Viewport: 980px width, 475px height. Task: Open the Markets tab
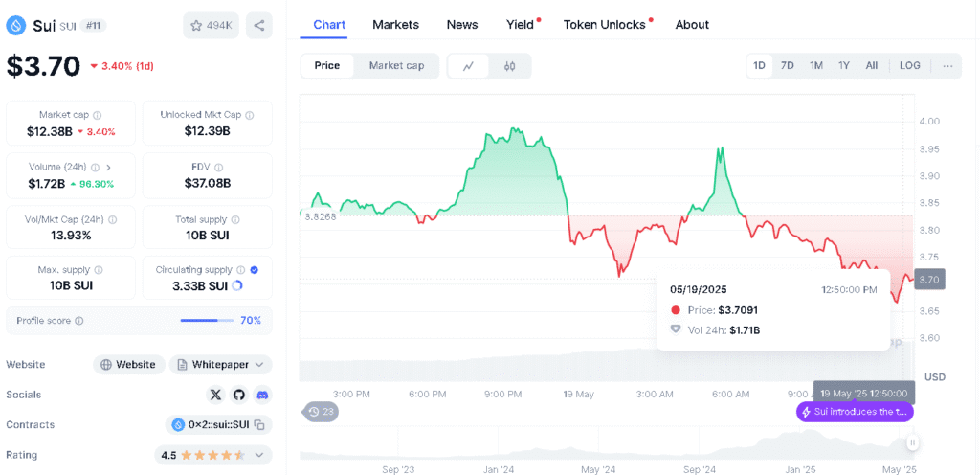395,25
